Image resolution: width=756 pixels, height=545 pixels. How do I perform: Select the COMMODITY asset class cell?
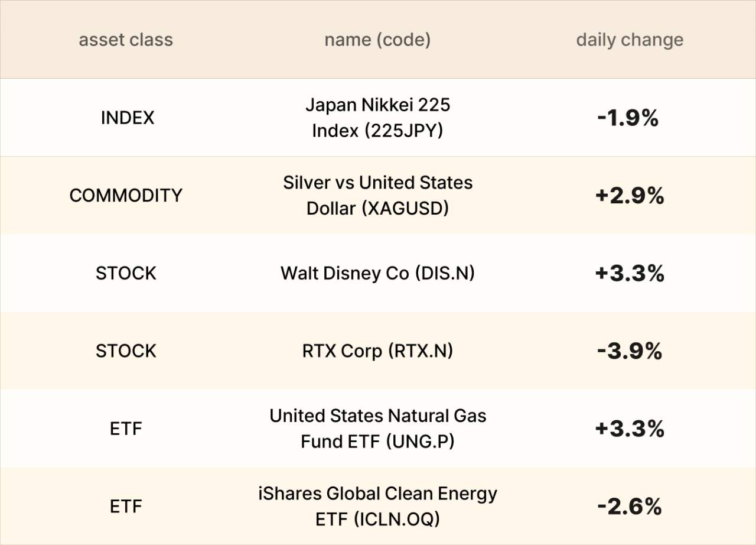(126, 196)
